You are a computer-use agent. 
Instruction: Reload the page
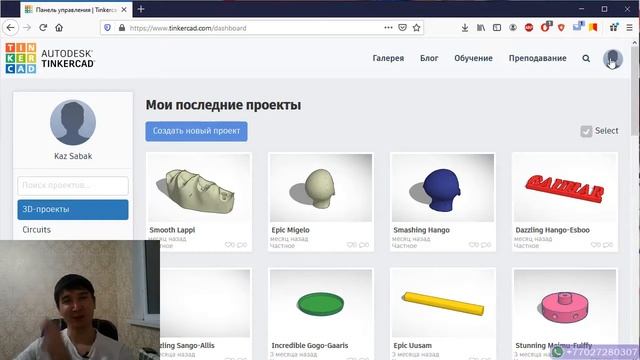pos(43,28)
